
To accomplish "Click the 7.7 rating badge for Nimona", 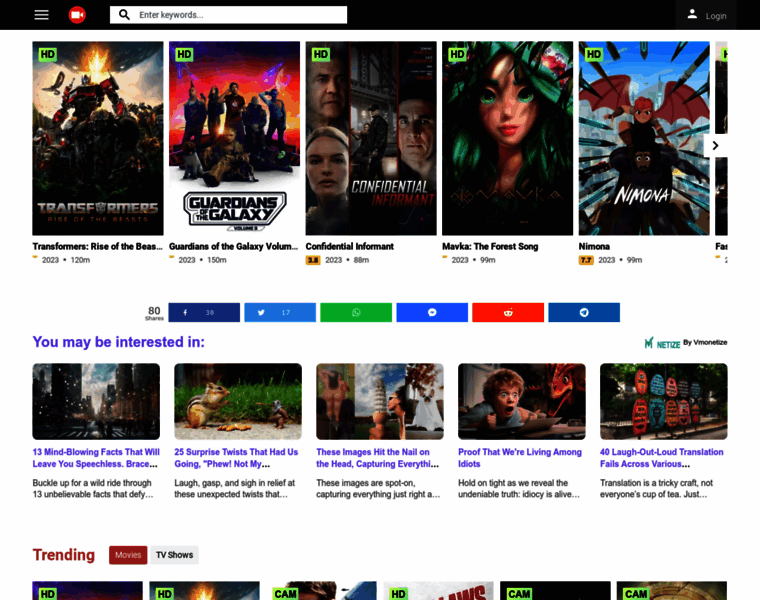I will pos(586,260).
